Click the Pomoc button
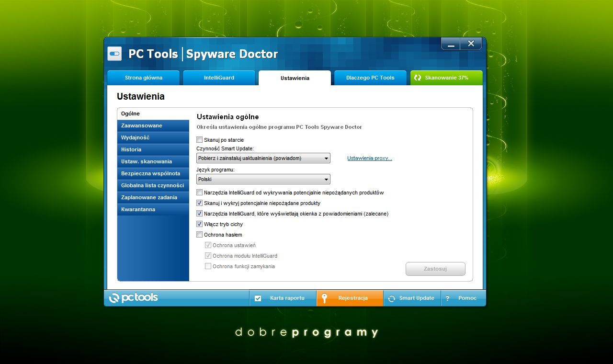 coord(463,298)
